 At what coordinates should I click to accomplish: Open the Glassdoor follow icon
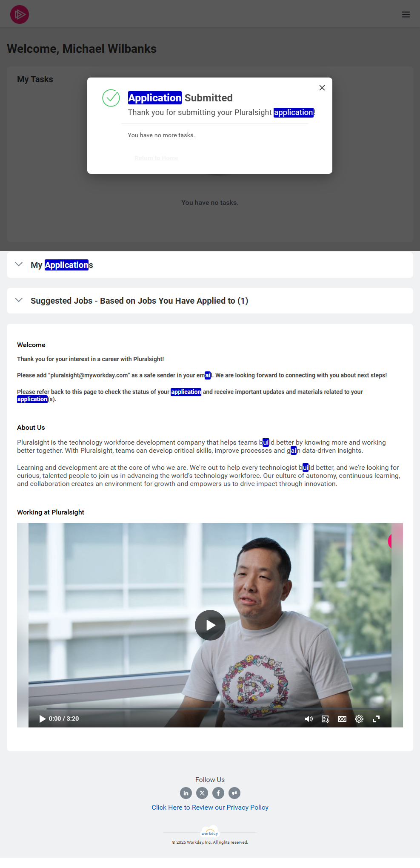tap(234, 793)
